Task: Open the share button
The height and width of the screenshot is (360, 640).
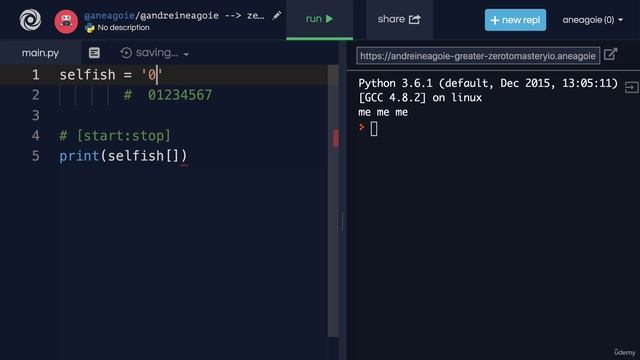Action: (x=399, y=19)
